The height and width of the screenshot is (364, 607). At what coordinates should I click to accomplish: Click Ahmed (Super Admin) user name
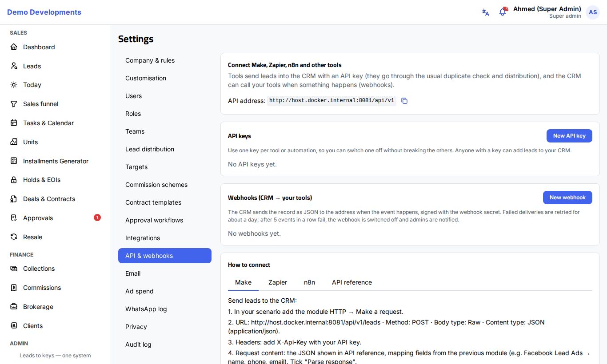tap(547, 9)
